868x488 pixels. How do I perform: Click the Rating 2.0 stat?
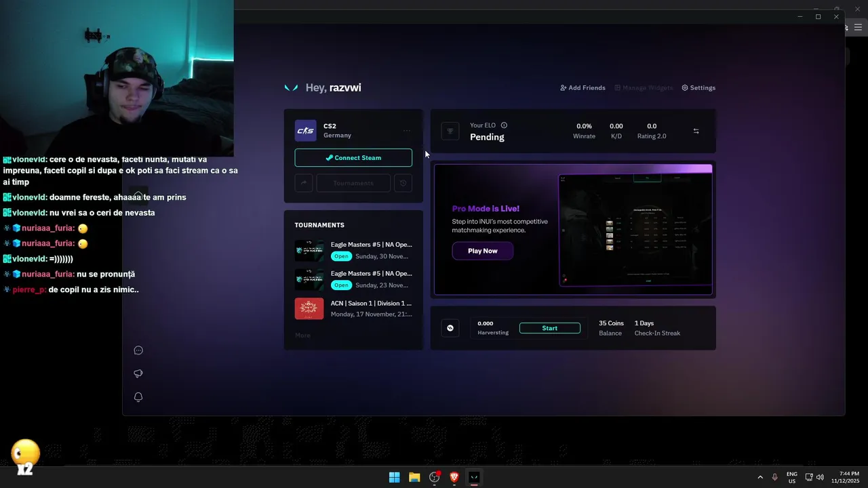pyautogui.click(x=652, y=131)
